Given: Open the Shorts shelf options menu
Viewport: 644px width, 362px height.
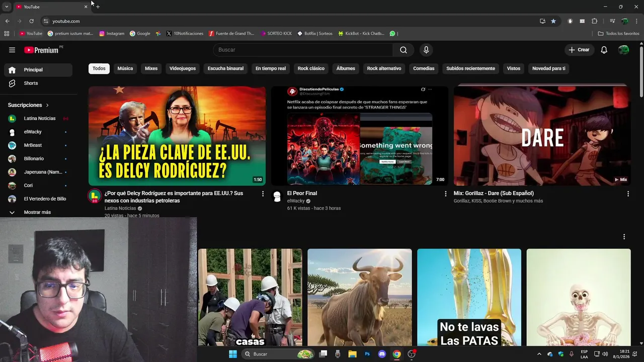Looking at the screenshot, I should click(624, 237).
